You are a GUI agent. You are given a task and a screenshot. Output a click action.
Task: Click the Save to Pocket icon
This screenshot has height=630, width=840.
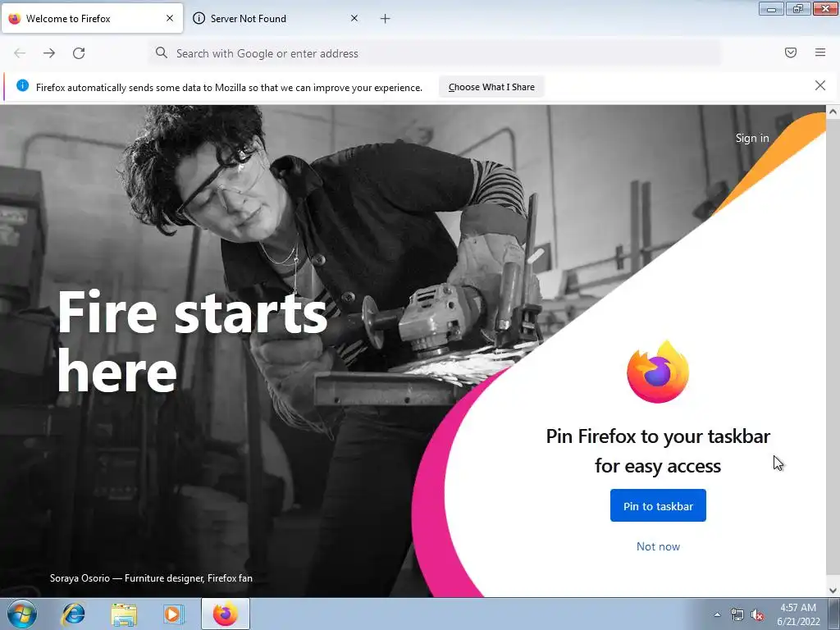point(790,52)
